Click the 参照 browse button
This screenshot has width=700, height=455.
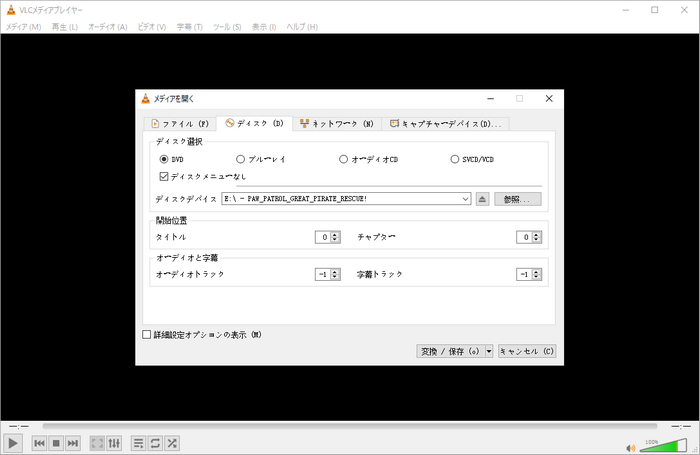click(517, 199)
